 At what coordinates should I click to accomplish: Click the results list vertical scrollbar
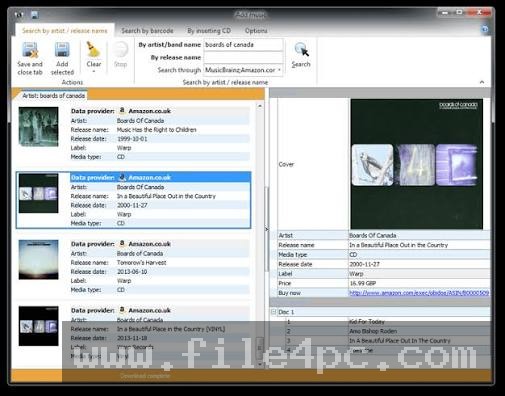pyautogui.click(x=260, y=235)
